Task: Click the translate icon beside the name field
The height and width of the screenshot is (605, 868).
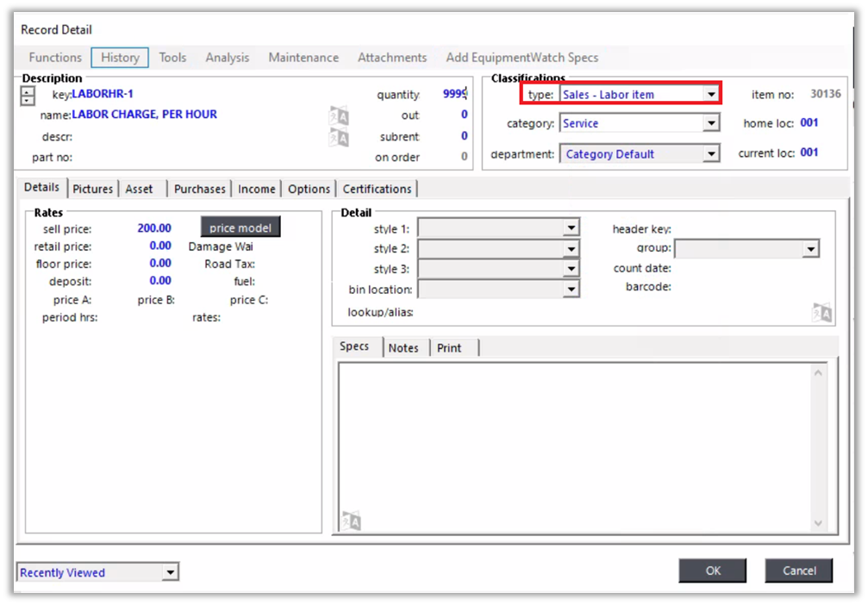Action: coord(339,116)
